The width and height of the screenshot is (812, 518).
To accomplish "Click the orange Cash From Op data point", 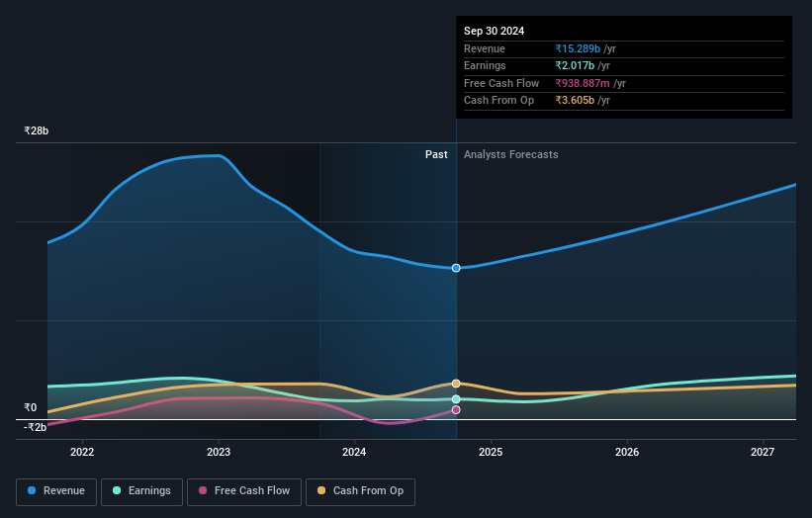I will coord(456,384).
